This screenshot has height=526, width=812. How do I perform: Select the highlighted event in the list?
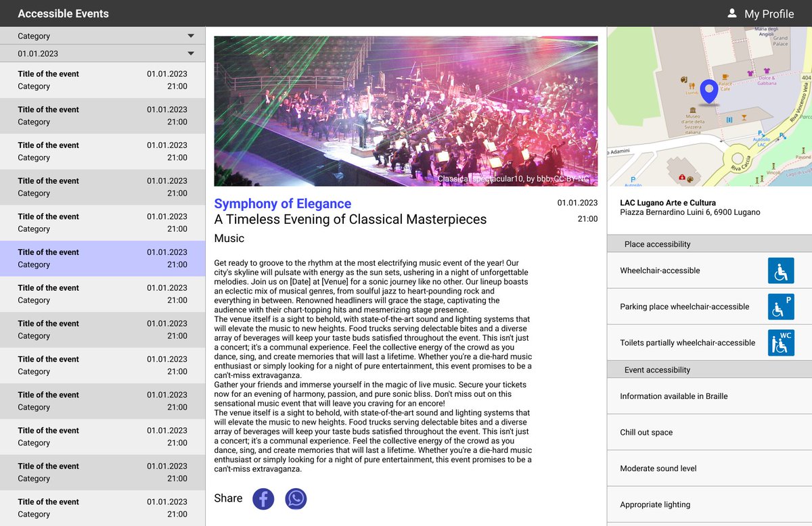(101, 258)
